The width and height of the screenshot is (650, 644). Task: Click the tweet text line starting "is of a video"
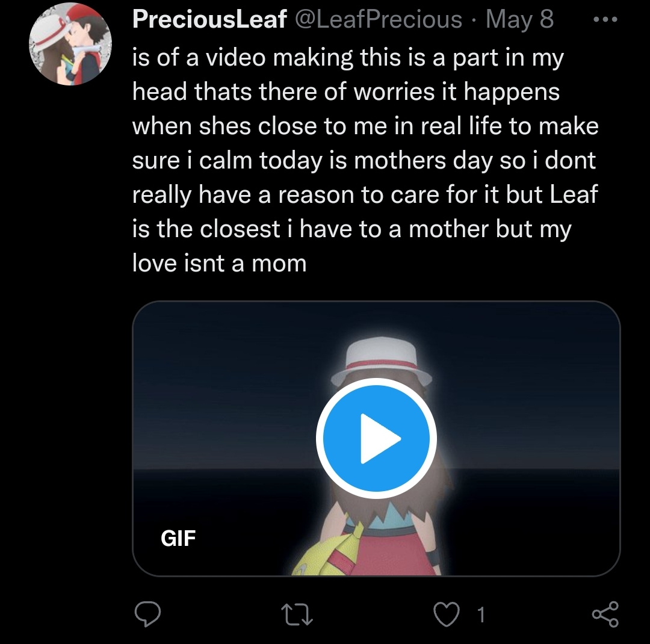(347, 58)
